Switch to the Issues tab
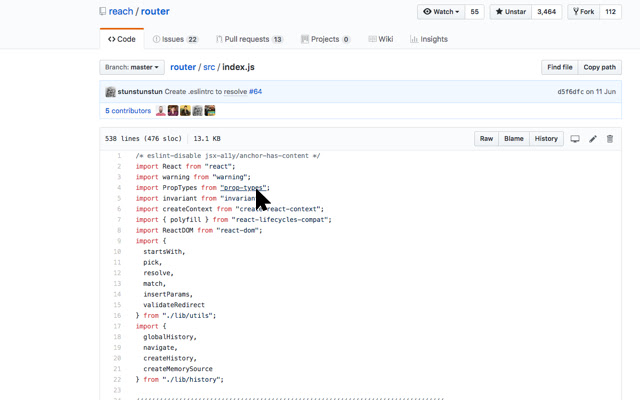 tap(175, 39)
